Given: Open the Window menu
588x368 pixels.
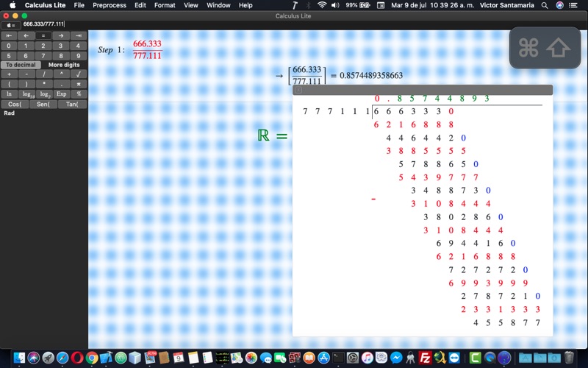Looking at the screenshot, I should [218, 5].
